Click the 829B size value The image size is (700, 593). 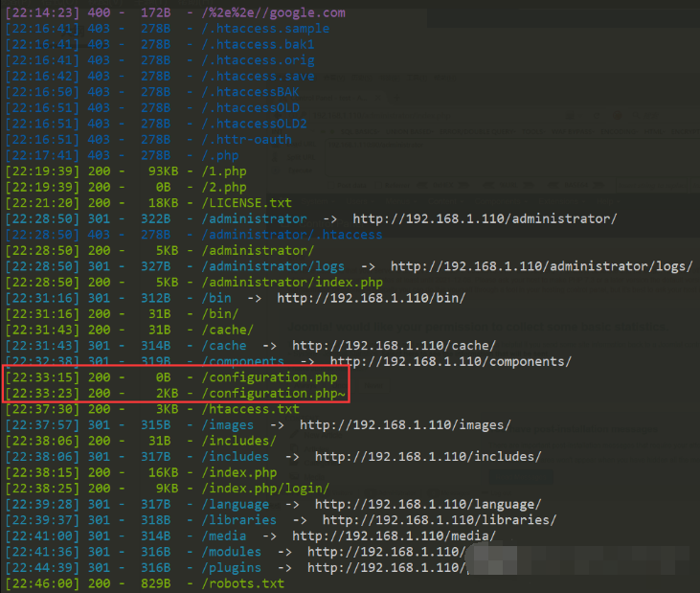[155, 583]
